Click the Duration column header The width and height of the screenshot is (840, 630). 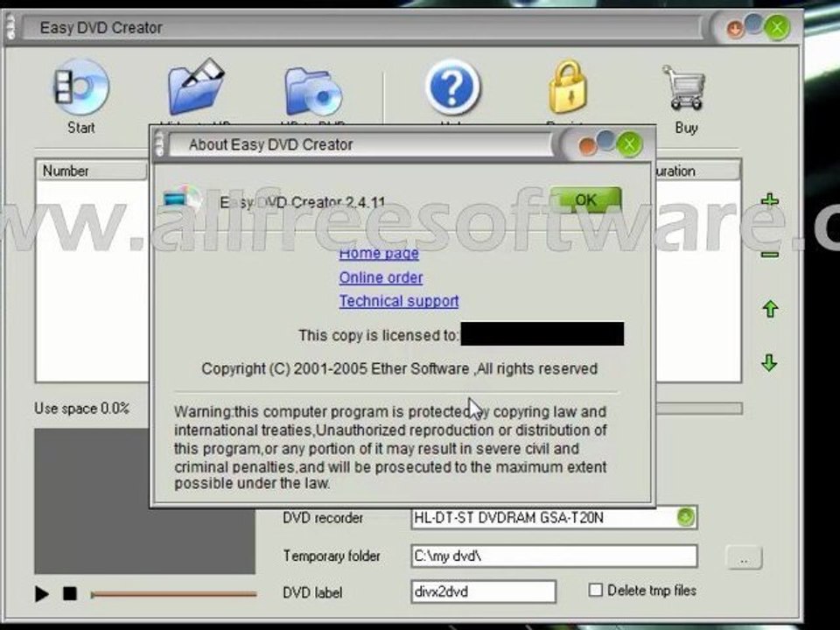point(697,171)
